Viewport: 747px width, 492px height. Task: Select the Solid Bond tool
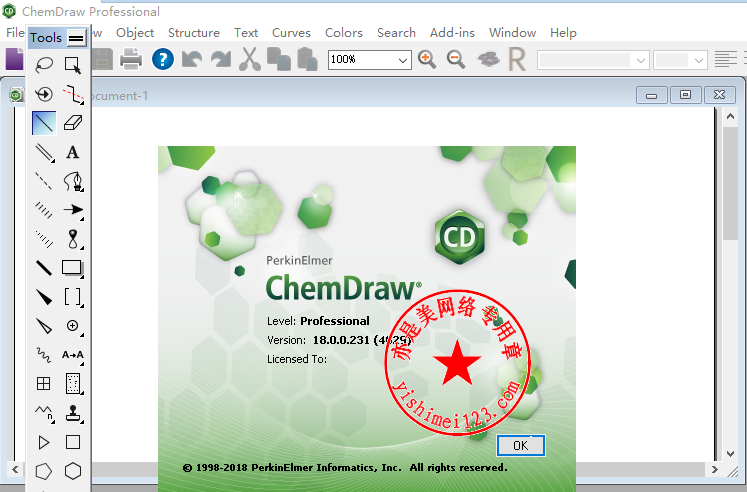44,123
